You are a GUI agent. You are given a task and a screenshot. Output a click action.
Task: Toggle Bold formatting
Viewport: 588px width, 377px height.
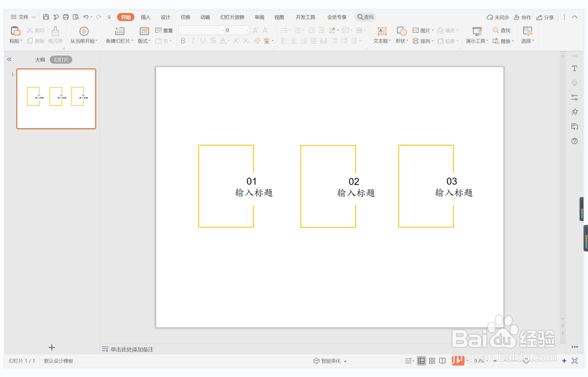pos(183,41)
